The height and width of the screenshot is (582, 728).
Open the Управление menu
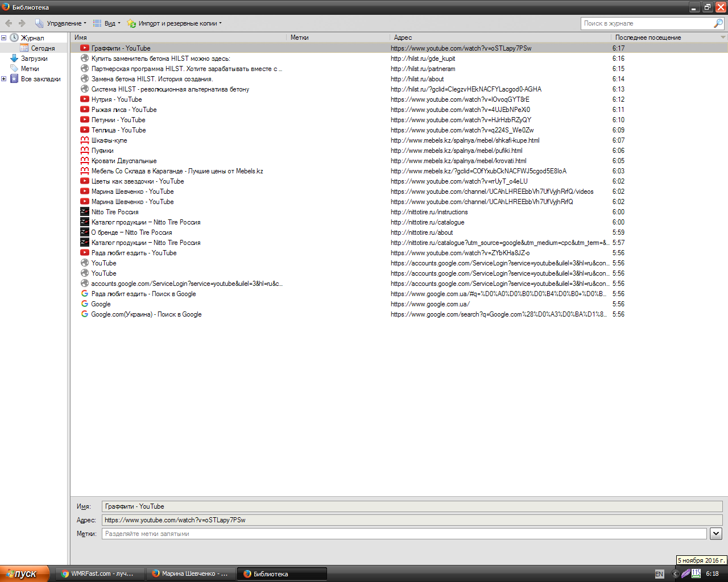click(61, 23)
